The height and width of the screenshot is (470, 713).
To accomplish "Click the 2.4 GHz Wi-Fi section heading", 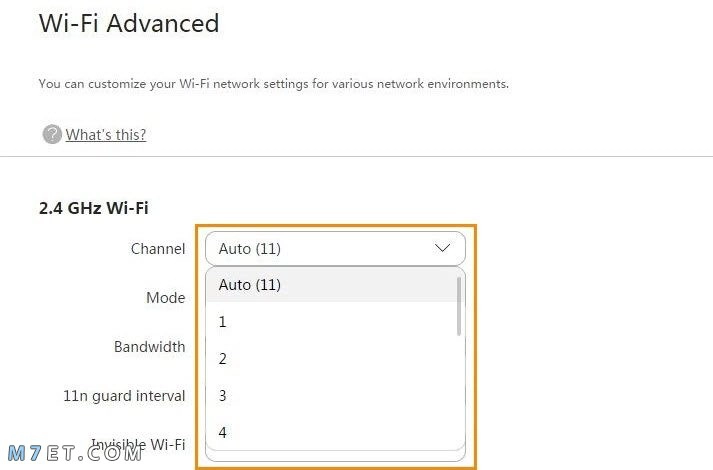I will [94, 208].
